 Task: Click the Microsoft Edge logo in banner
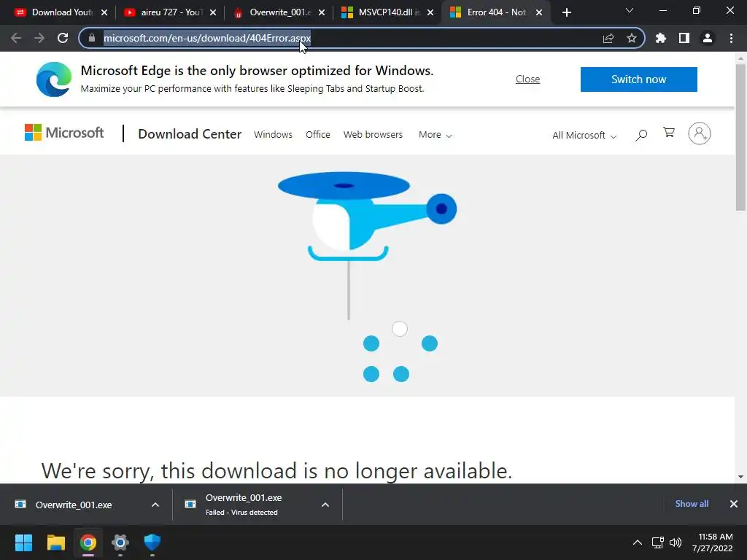click(x=54, y=79)
